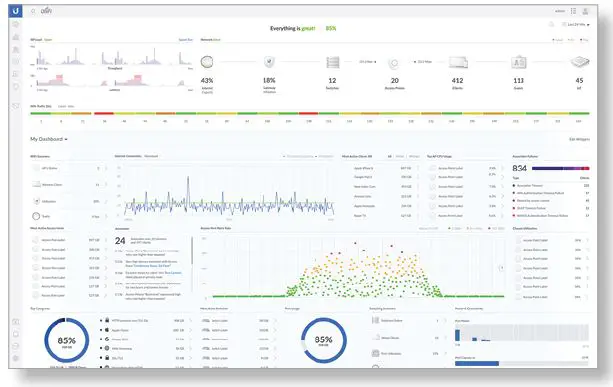Click the Edit Widgets button

pyautogui.click(x=579, y=139)
